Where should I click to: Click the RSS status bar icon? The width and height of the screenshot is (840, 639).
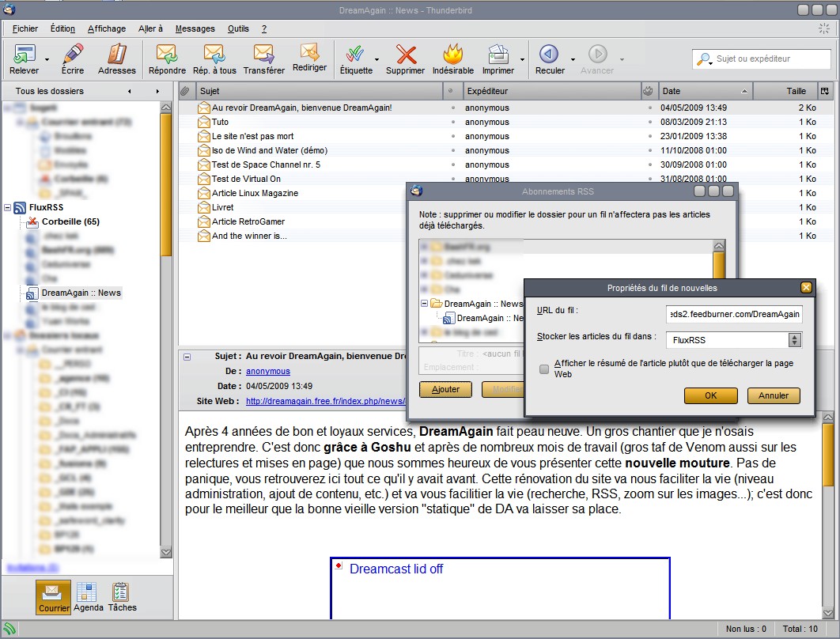[9, 629]
